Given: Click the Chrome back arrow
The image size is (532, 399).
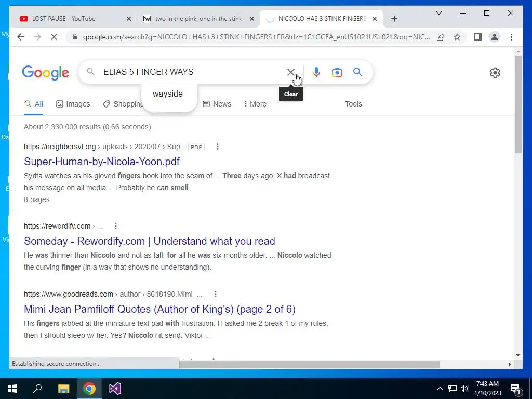Looking at the screenshot, I should [x=21, y=37].
